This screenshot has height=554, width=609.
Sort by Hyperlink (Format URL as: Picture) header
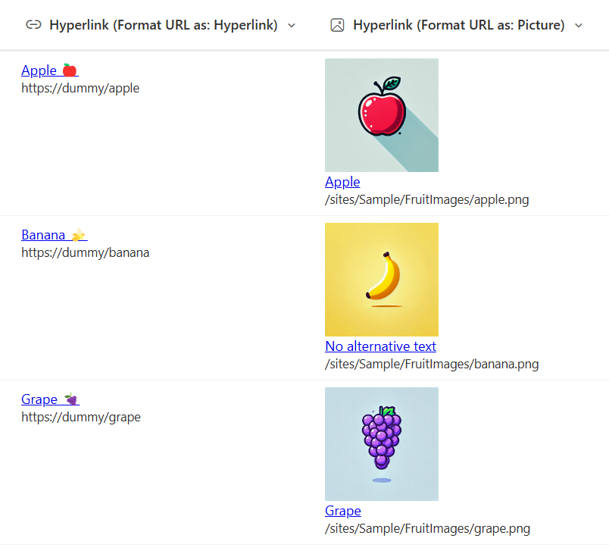[x=459, y=25]
